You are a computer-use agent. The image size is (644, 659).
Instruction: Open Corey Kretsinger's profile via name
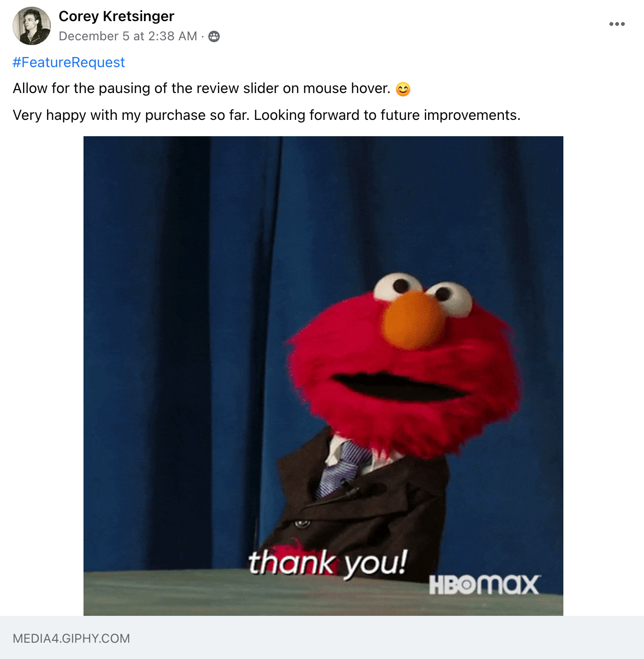(116, 16)
